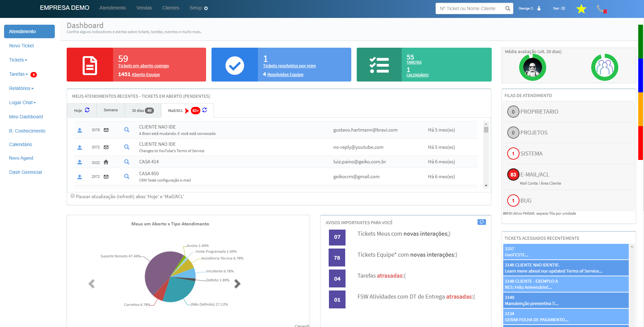
Task: Click the Sair logout button
Action: [559, 8]
